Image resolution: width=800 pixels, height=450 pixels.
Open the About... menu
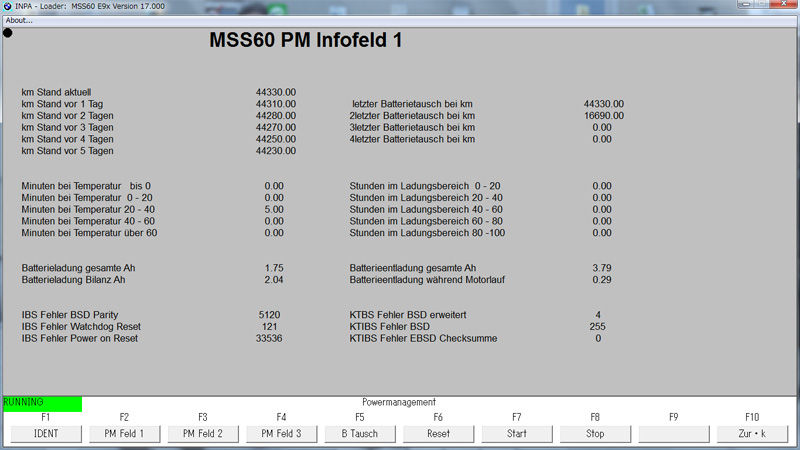click(x=19, y=20)
